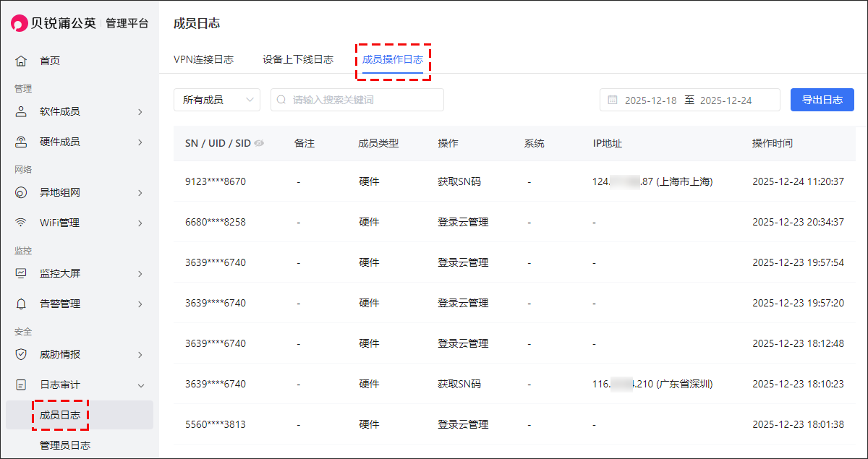Switch to the 设备上下线日志 tab
Screen dimensions: 868x459
point(297,59)
